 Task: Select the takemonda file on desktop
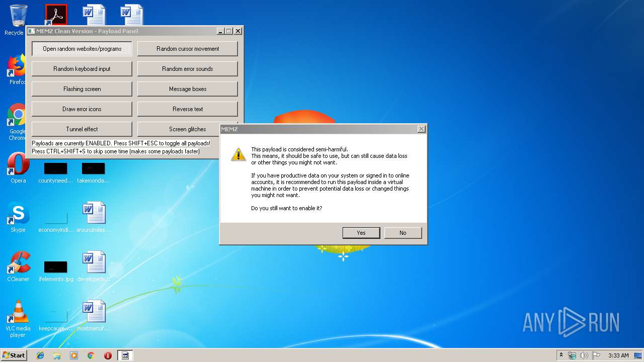[94, 172]
